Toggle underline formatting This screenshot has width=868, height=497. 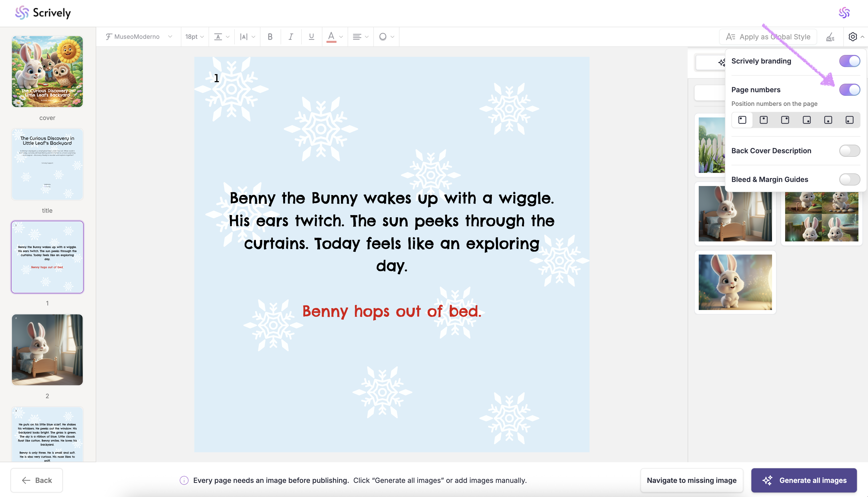311,37
